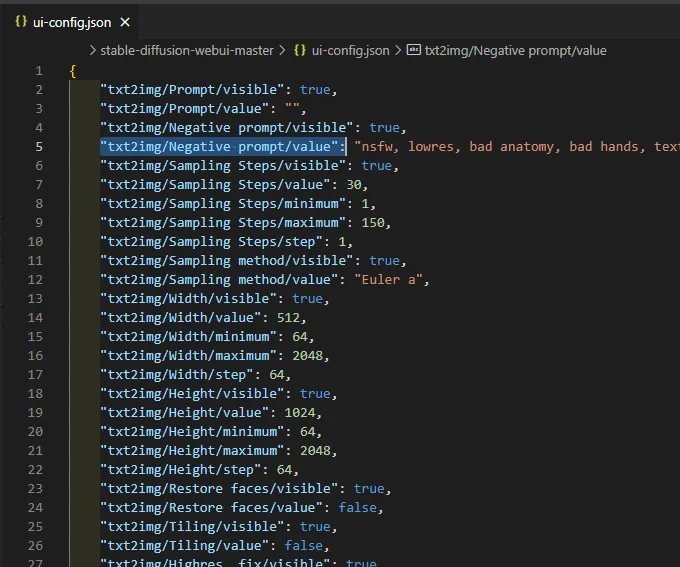This screenshot has width=680, height=567.
Task: Click the "Euler a" string value
Action: click(388, 280)
